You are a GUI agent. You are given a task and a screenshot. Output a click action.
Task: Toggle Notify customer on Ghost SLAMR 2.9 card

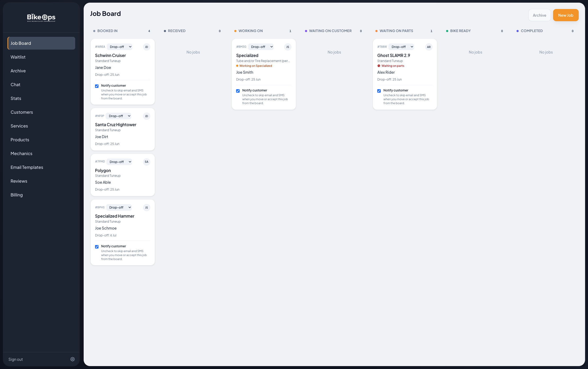coord(379,91)
